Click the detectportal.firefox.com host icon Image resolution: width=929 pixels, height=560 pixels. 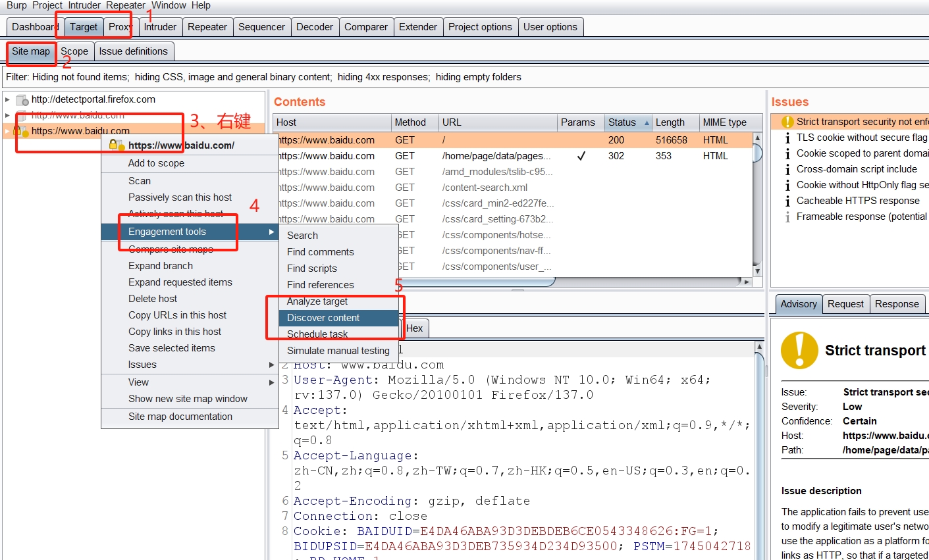tap(22, 100)
